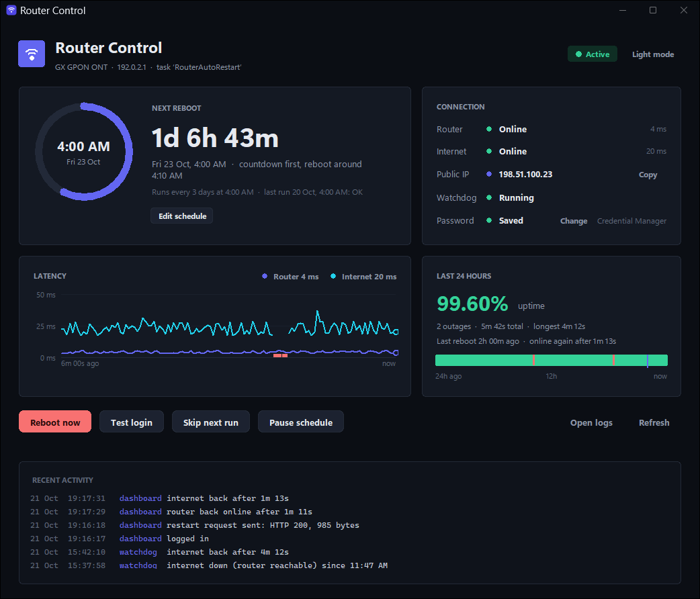This screenshot has height=599, width=700.
Task: Click the 99.60% uptime value
Action: 472,304
